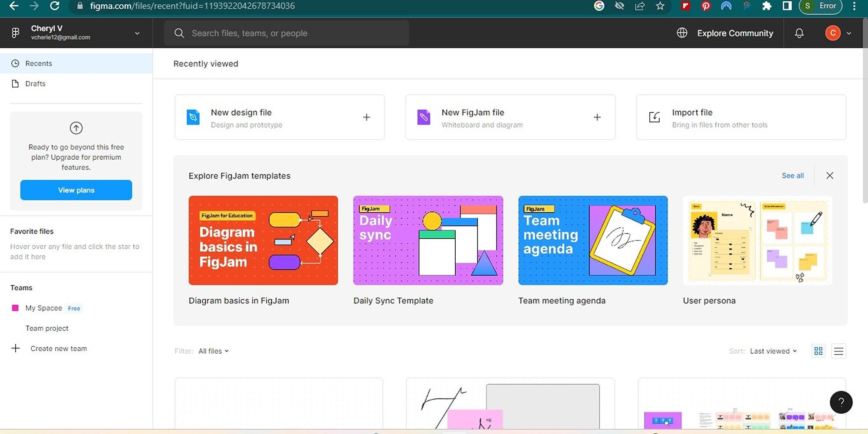Open Team project in sidebar
Screen dimensions: 868x434
point(47,328)
